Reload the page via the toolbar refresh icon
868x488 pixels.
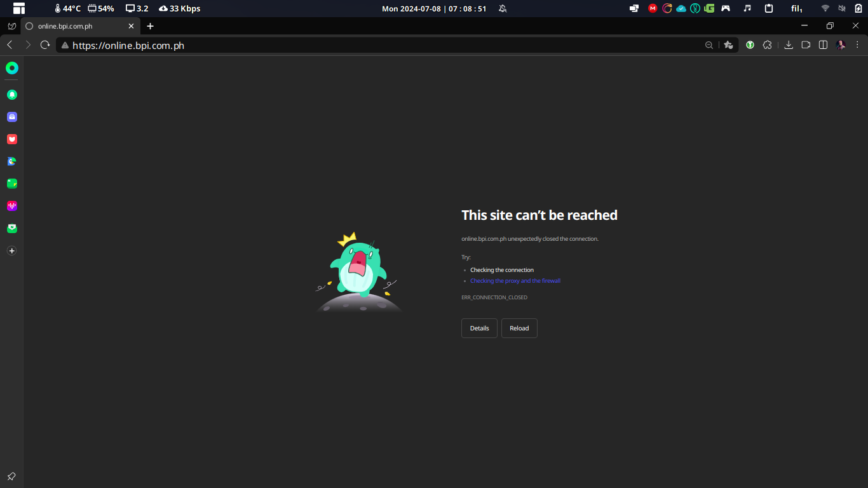click(45, 45)
